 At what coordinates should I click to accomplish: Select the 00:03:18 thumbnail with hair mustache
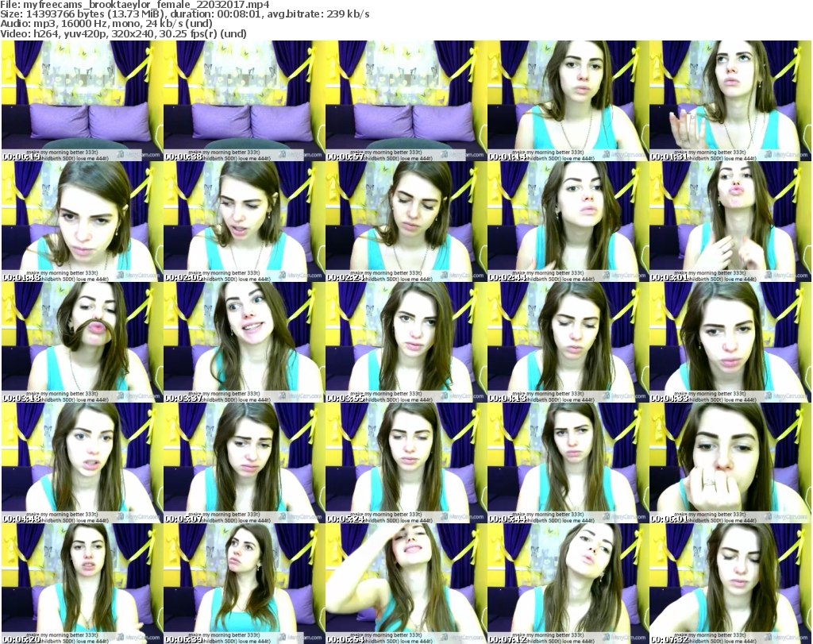(82, 342)
